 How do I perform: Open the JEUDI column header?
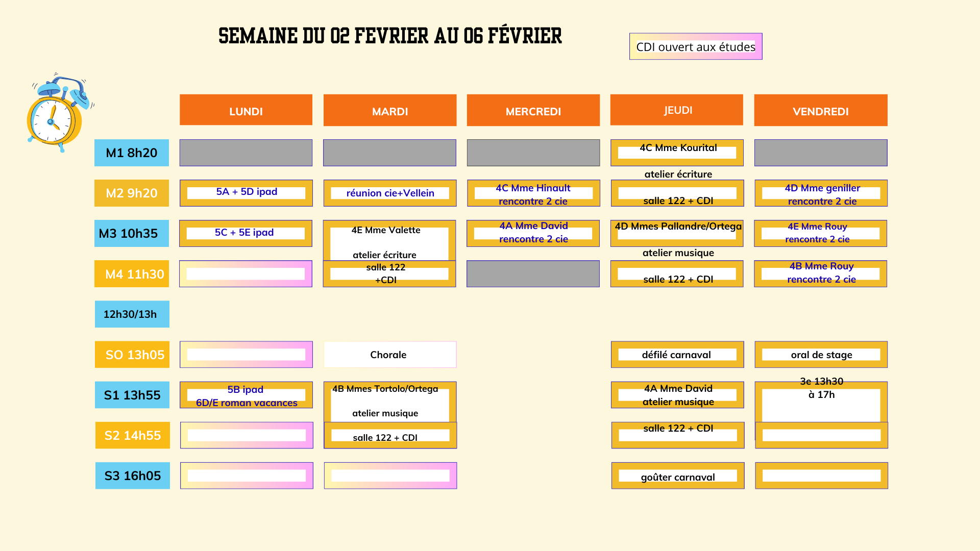click(x=677, y=110)
